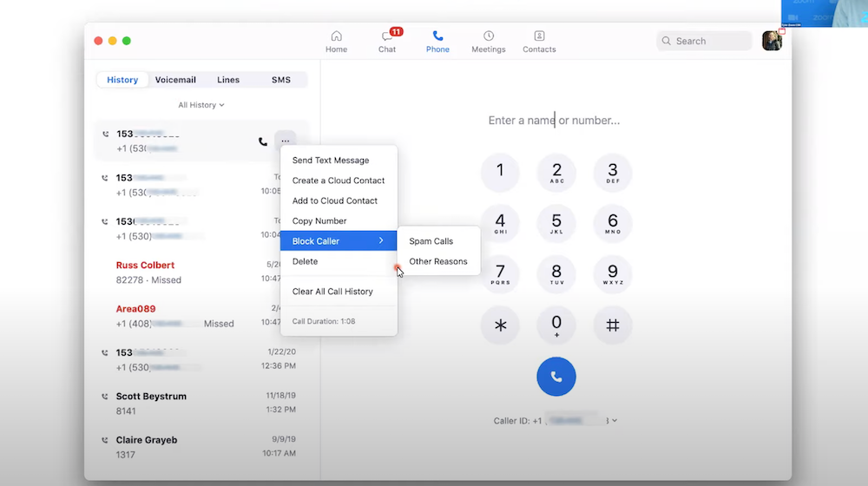The image size is (868, 486).
Task: Click Claire Grayeb extension 1317 text
Action: [x=126, y=455]
